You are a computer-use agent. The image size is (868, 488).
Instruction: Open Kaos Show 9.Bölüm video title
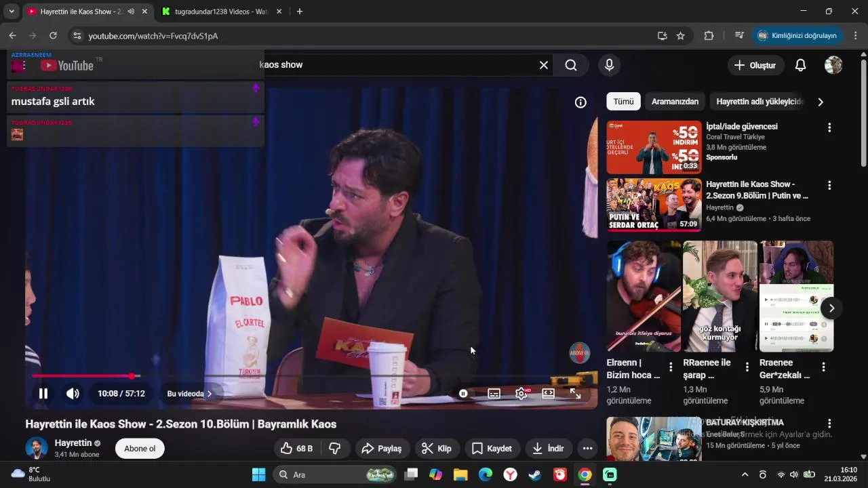pyautogui.click(x=757, y=190)
